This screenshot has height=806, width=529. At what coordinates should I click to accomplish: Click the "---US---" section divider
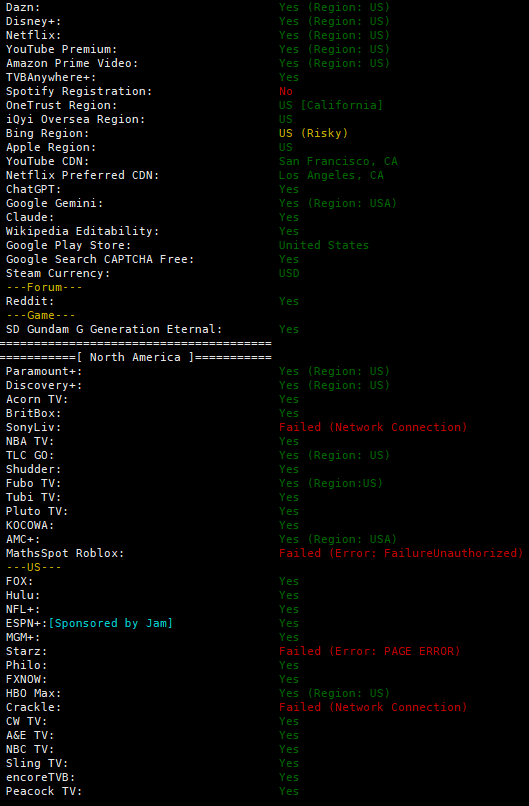(33, 567)
